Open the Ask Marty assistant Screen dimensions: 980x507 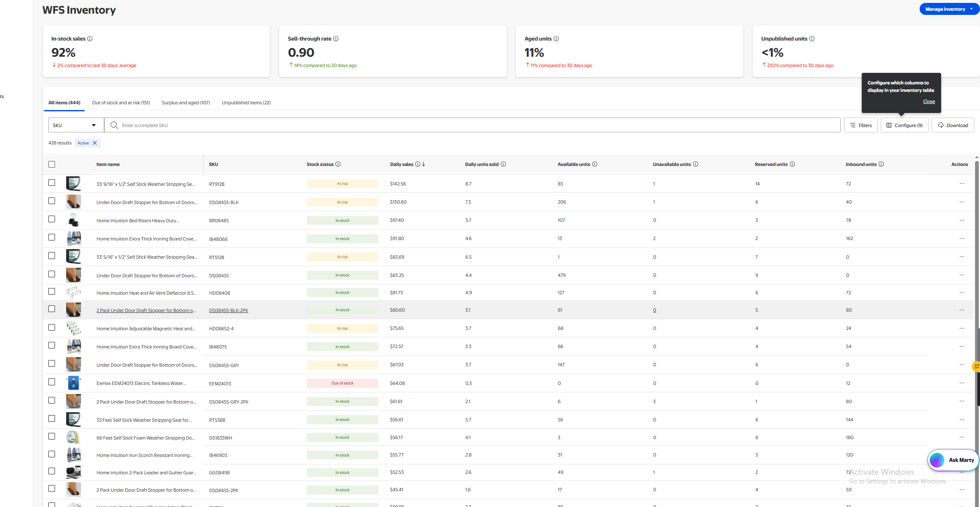[x=953, y=460]
